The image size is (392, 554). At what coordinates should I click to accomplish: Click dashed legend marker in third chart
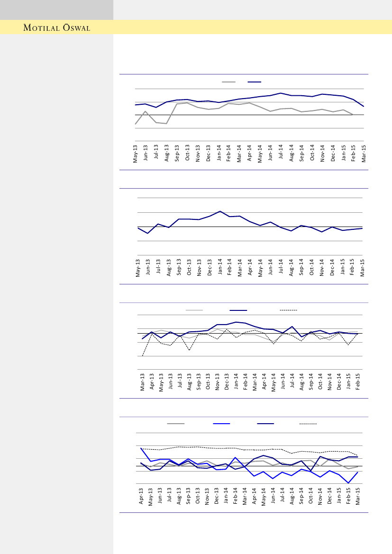coord(288,310)
